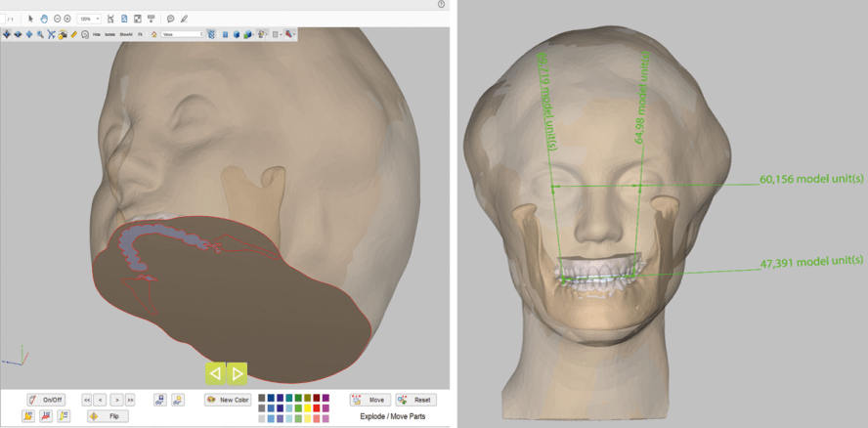Viewport: 868px width, 428px height.
Task: Click the Flip button
Action: coord(108,416)
